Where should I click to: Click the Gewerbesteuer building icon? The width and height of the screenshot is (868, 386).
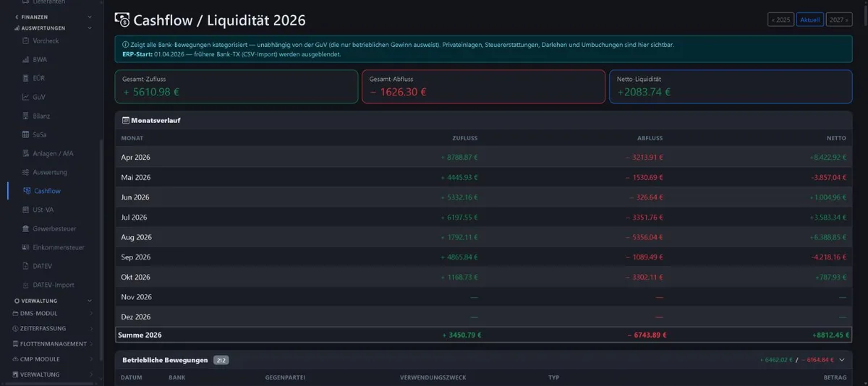[25, 228]
